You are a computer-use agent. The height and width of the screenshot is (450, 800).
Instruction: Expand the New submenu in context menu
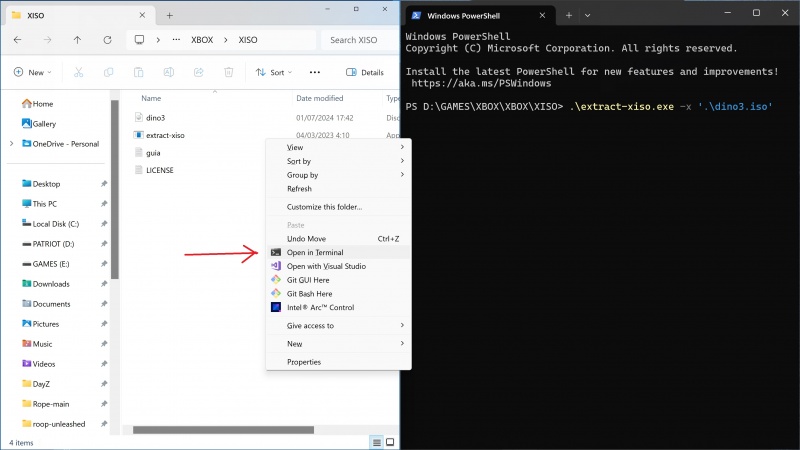click(339, 343)
